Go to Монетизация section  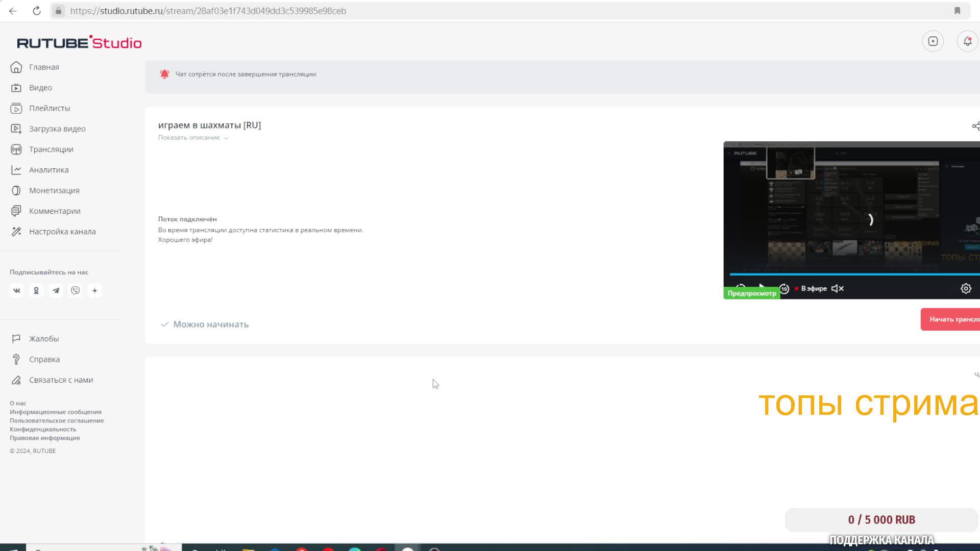54,190
